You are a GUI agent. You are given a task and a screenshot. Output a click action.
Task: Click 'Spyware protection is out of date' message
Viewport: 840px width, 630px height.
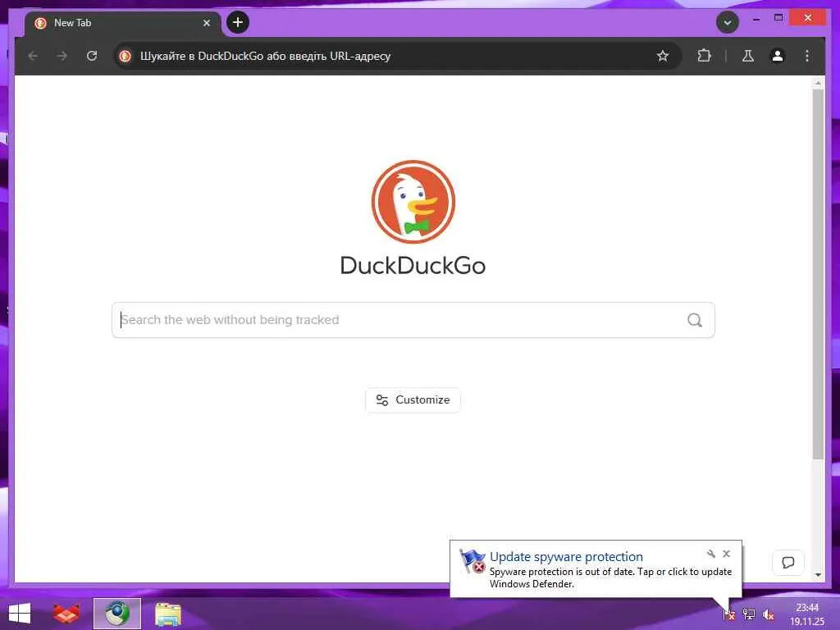click(x=610, y=577)
